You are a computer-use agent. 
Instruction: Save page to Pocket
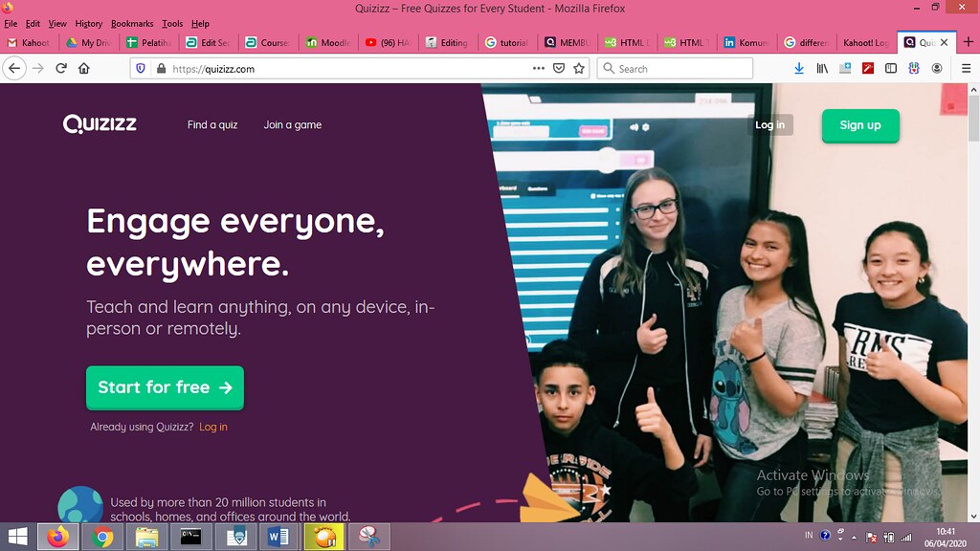coord(559,69)
